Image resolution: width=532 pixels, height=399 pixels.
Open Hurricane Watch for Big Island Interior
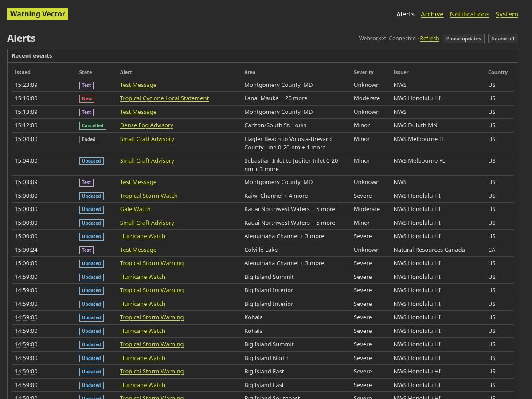click(x=143, y=304)
